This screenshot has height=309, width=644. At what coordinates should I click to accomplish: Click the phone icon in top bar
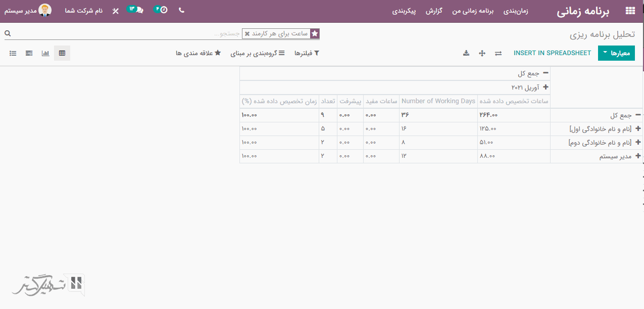[x=181, y=10]
